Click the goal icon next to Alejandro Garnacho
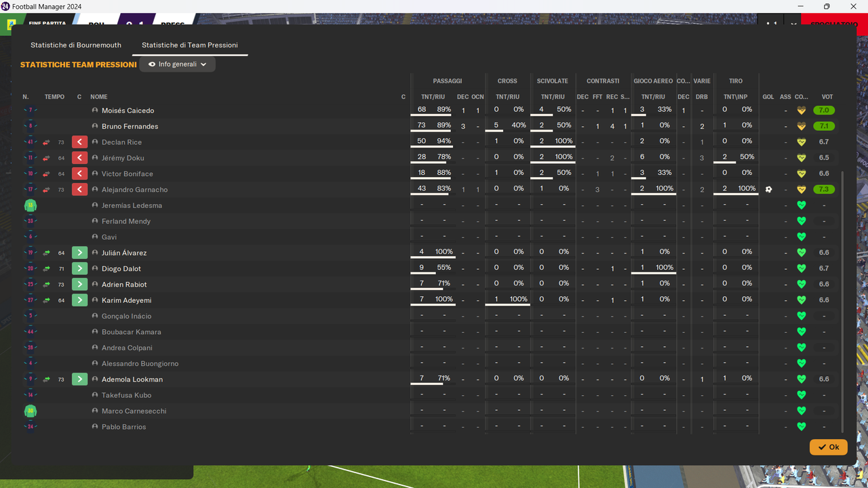The image size is (868, 488). (768, 190)
